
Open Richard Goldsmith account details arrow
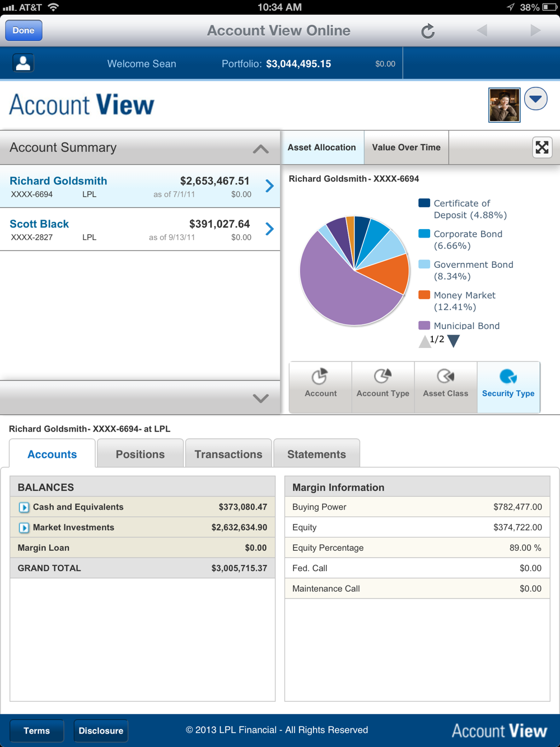269,186
